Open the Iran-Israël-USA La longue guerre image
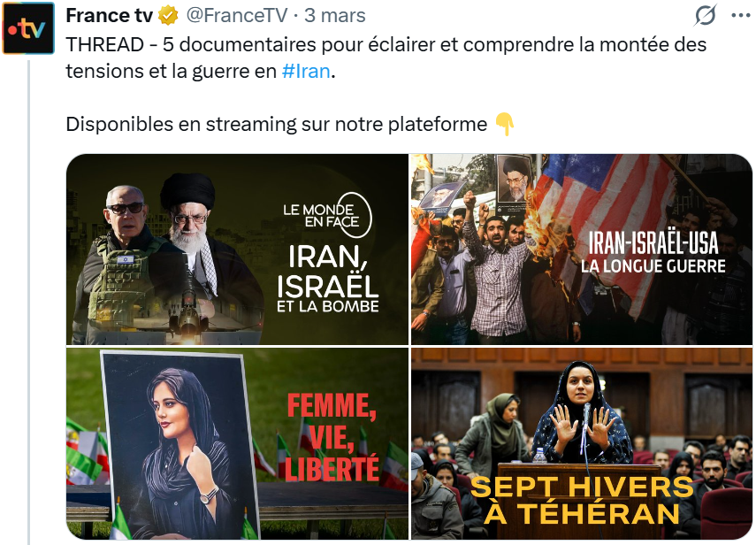 tap(582, 249)
